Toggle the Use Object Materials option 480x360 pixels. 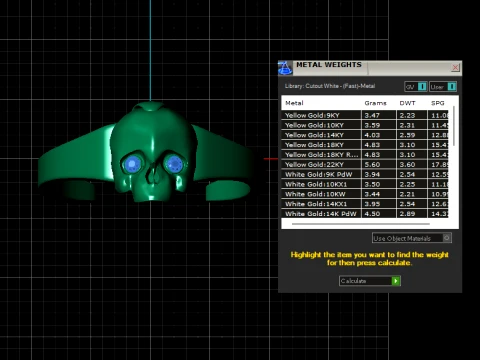(412, 238)
